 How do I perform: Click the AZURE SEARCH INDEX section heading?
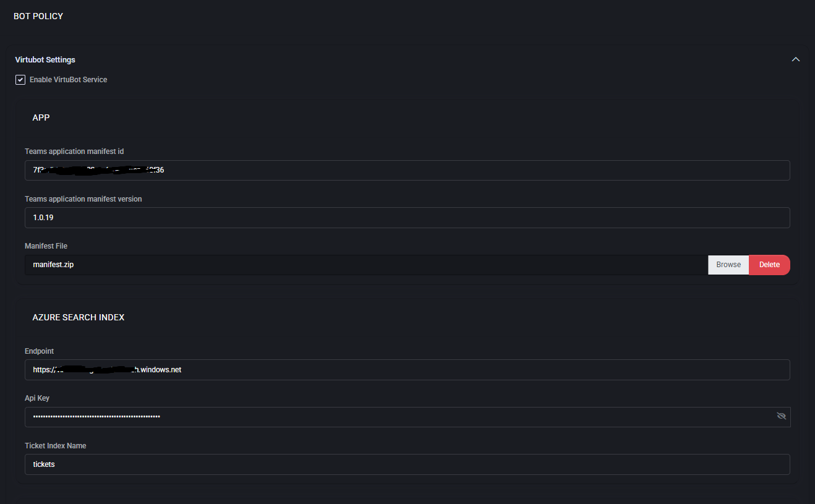click(x=79, y=317)
